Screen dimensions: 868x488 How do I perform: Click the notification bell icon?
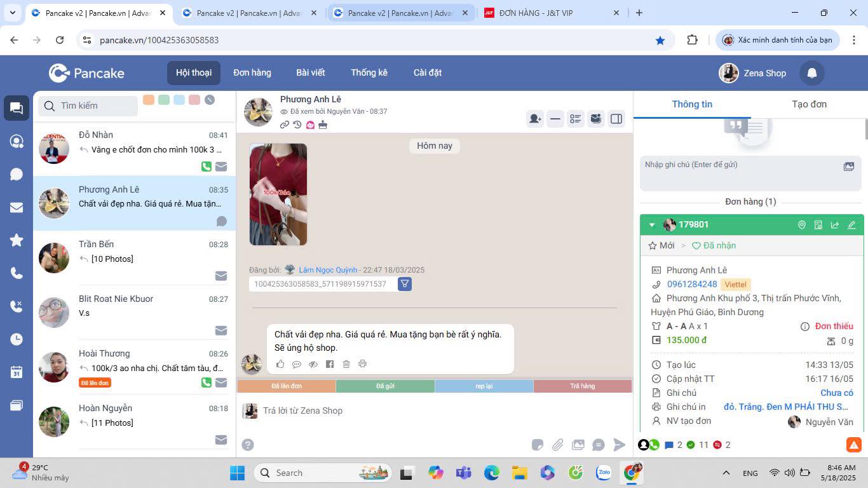(811, 73)
